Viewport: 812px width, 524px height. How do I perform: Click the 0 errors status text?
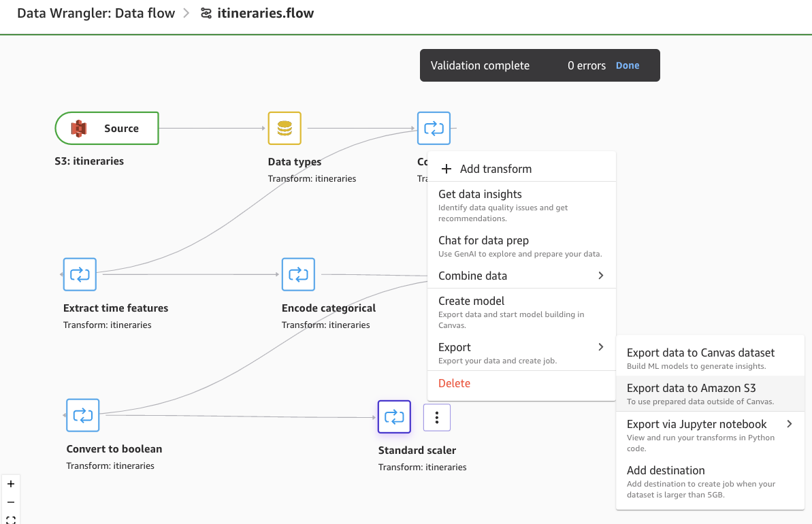(x=586, y=66)
